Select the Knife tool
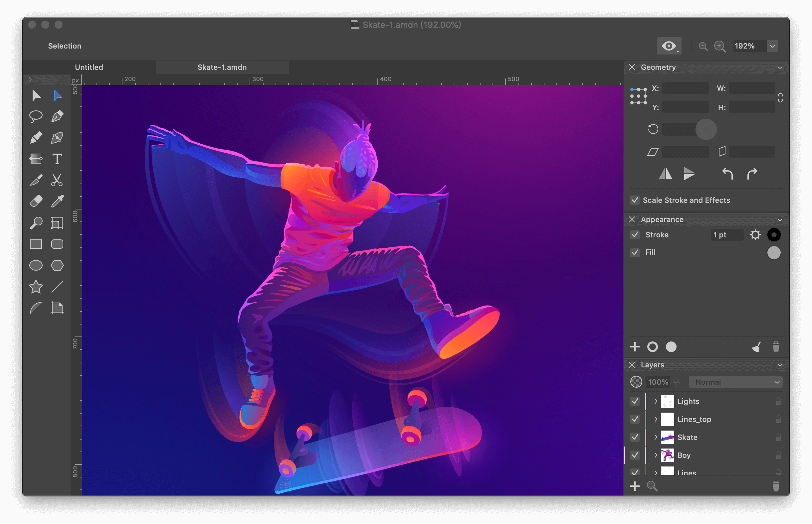The image size is (812, 524). click(36, 180)
